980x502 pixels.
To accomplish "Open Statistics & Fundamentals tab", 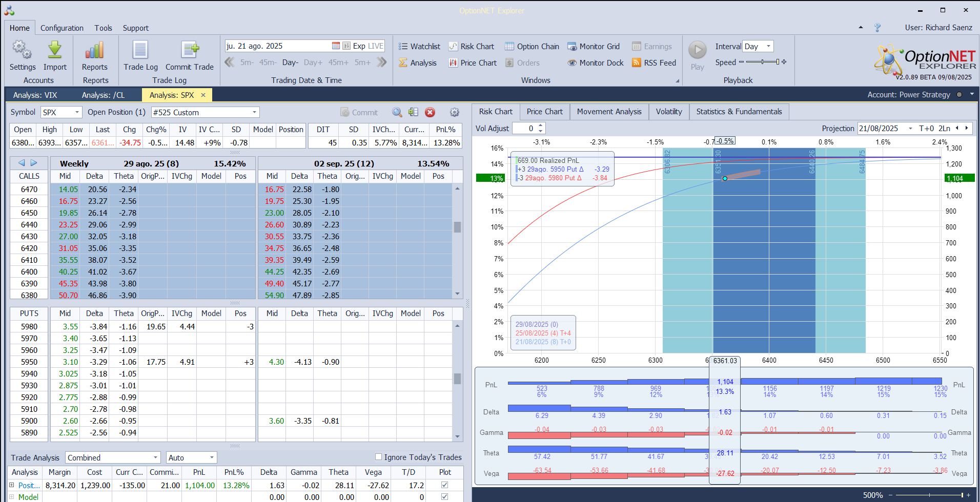I will pyautogui.click(x=739, y=112).
